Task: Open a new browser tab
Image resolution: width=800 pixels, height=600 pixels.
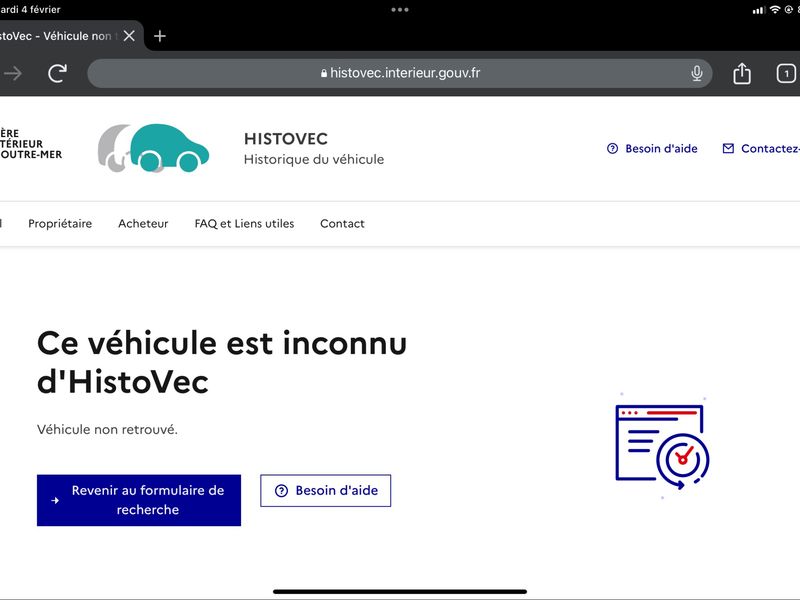Action: pos(160,36)
